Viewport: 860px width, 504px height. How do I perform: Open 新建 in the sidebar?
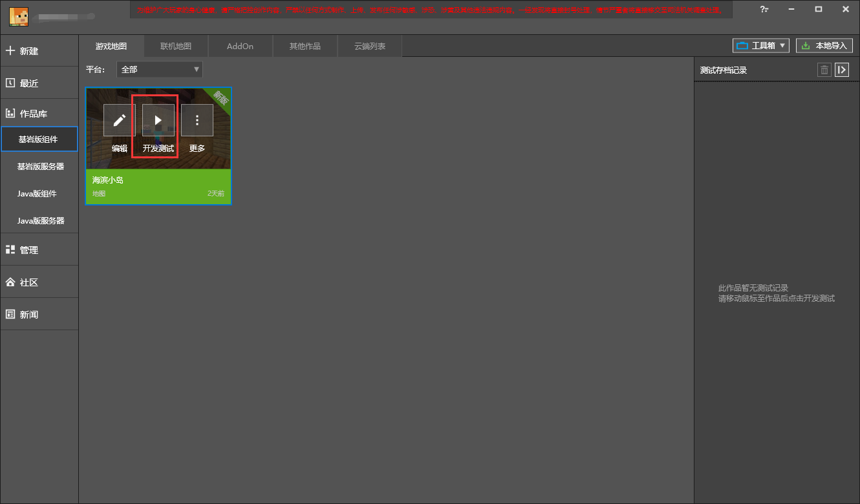39,50
